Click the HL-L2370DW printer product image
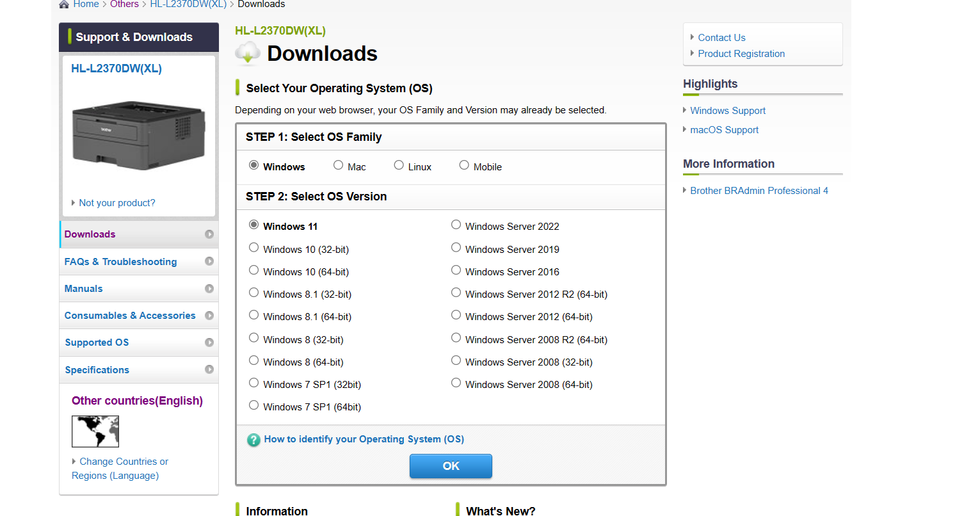Viewport: 980px width, 516px height. click(139, 135)
